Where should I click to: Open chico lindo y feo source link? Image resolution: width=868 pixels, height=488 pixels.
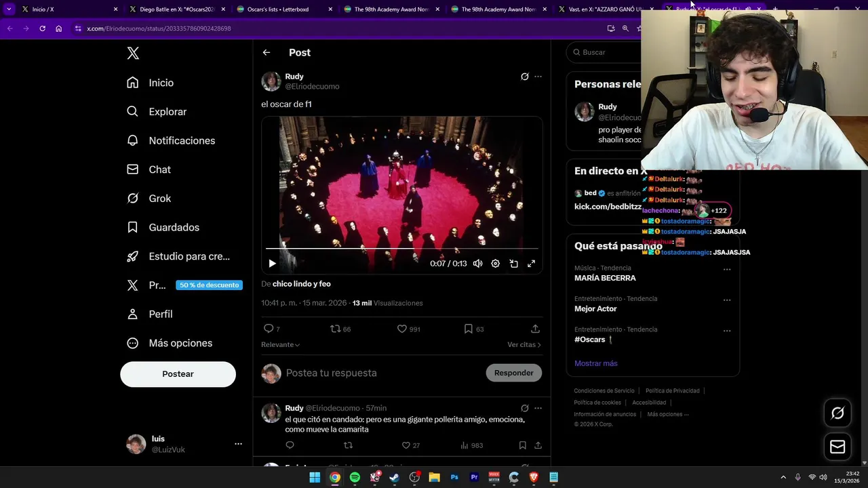302,284
